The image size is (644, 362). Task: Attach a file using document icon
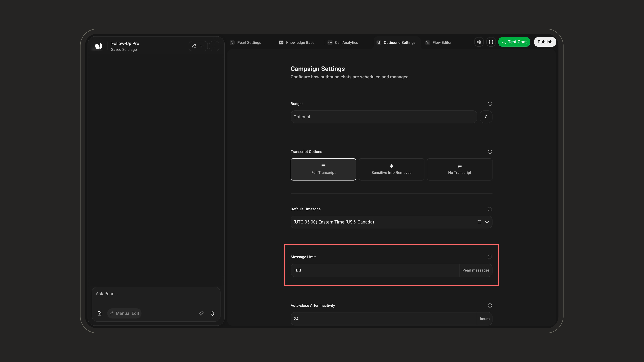tap(99, 313)
